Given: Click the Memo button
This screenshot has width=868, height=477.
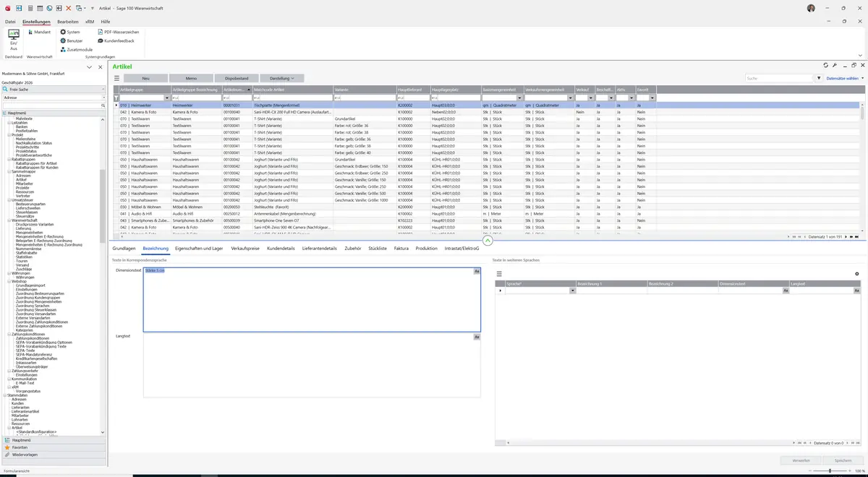Looking at the screenshot, I should (x=191, y=78).
